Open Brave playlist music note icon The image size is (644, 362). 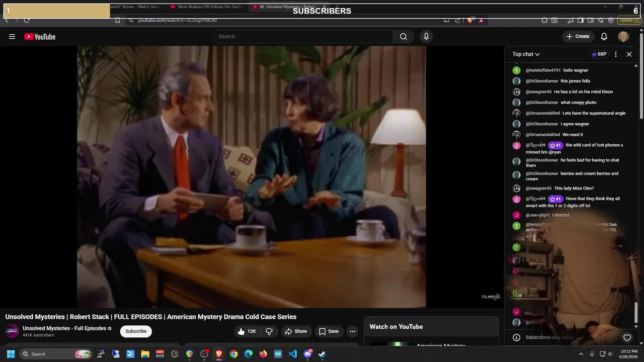[x=571, y=20]
